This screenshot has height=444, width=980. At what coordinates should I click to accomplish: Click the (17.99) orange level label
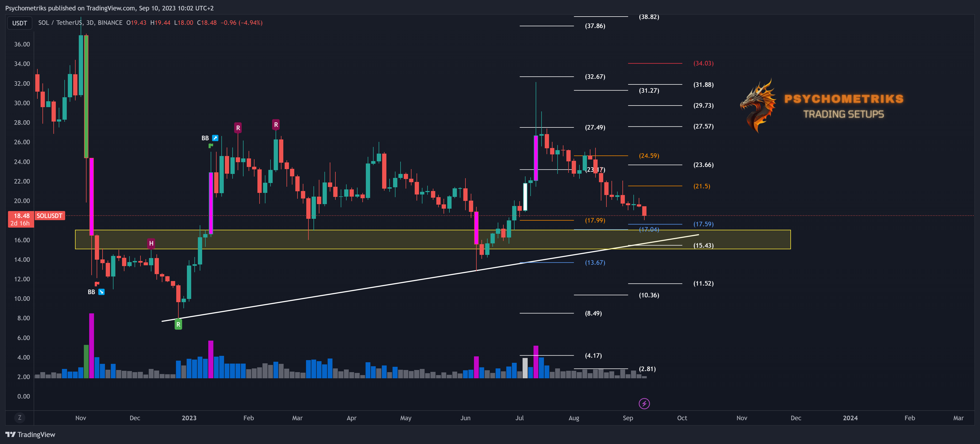click(595, 220)
